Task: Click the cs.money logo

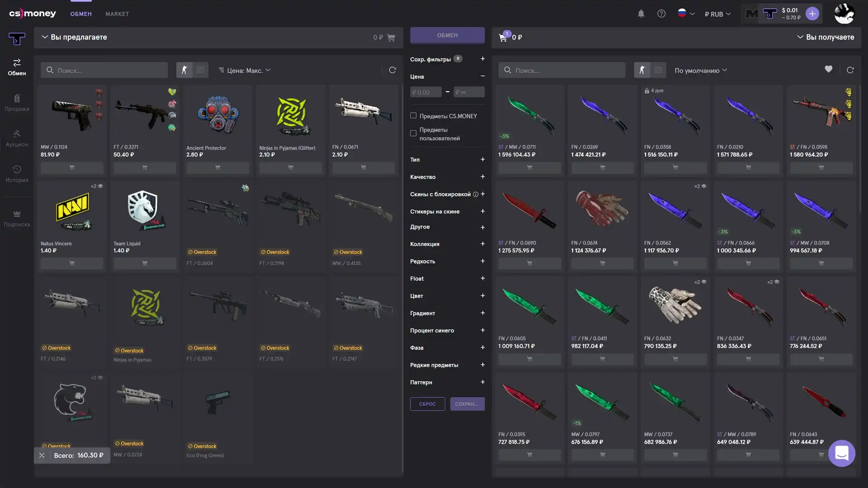Action: [33, 14]
